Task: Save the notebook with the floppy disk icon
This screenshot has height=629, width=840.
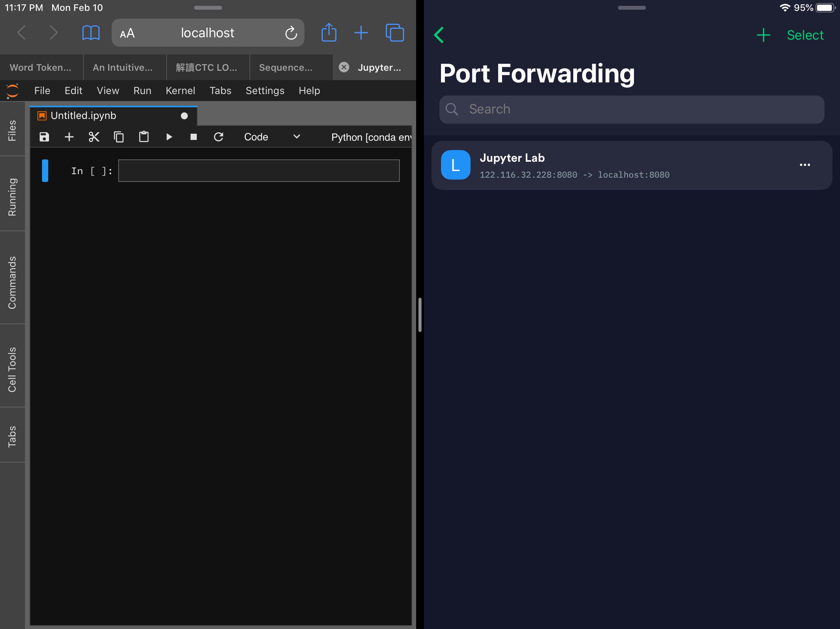Action: [x=44, y=137]
